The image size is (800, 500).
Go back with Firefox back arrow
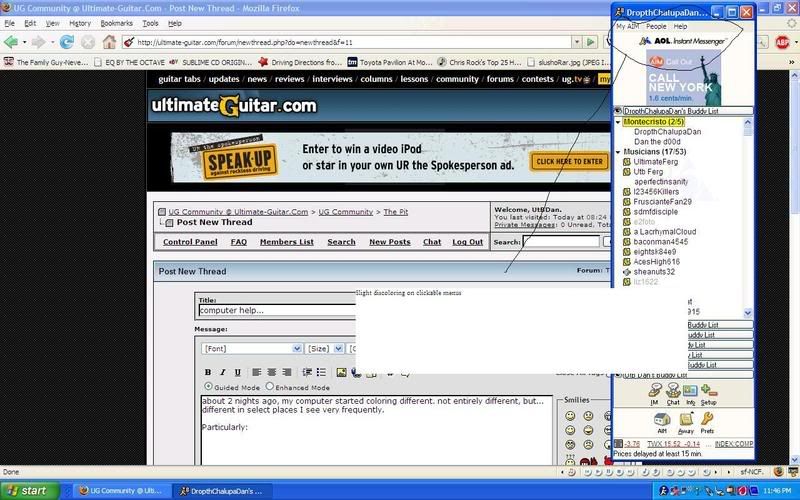(x=11, y=42)
